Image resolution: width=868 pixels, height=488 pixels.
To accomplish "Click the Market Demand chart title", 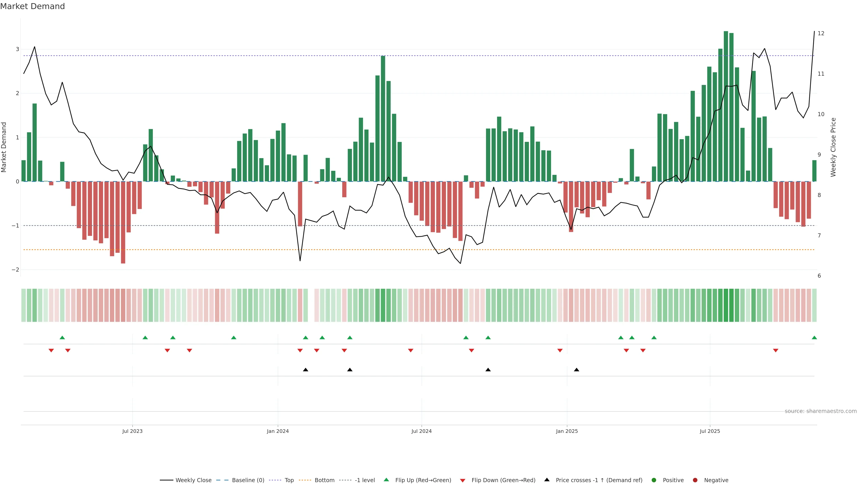I will point(32,6).
